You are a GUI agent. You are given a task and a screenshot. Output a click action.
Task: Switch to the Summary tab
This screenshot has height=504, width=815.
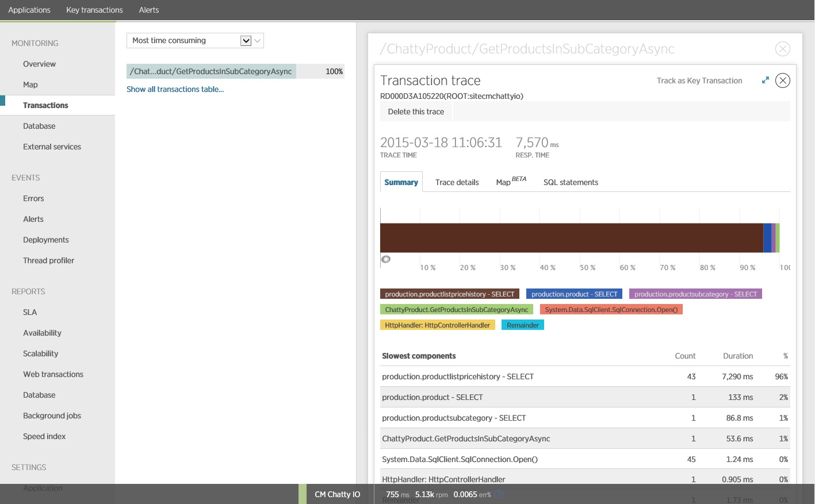click(x=401, y=182)
